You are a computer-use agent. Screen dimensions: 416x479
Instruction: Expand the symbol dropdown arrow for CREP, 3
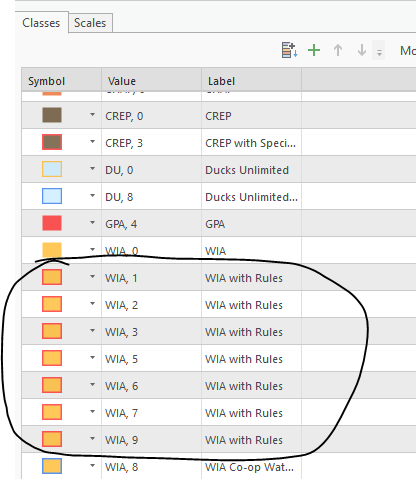pyautogui.click(x=92, y=142)
